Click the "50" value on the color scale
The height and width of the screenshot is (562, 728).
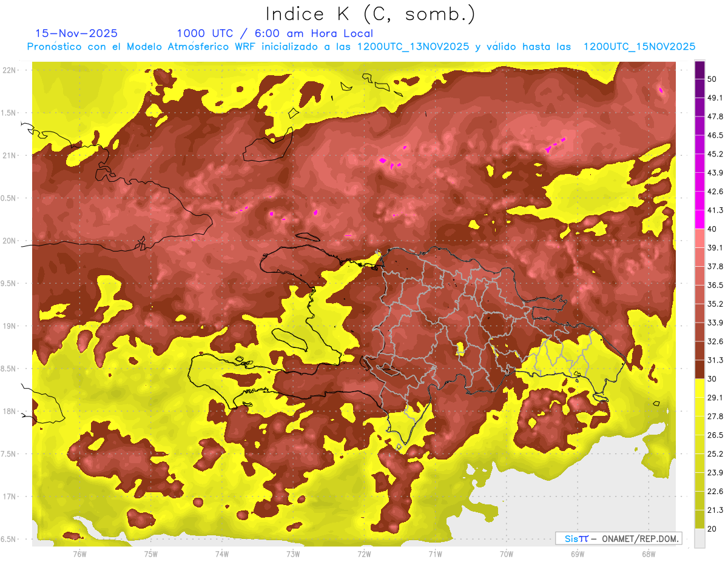coord(713,79)
